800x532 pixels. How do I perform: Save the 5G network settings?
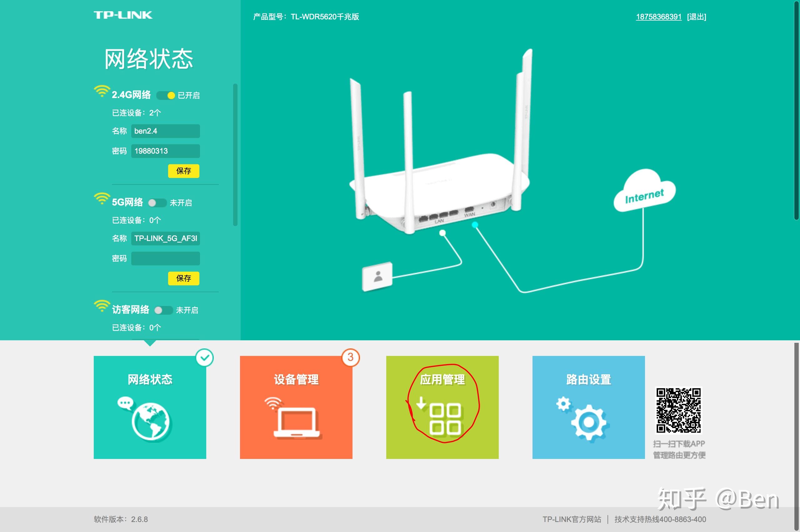pyautogui.click(x=184, y=278)
